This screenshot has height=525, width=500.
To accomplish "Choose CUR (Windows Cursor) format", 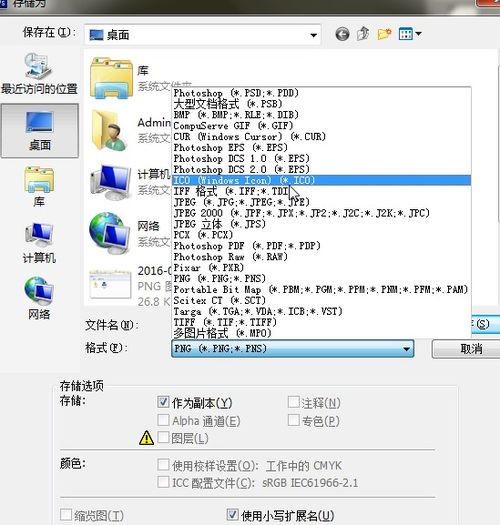I will tap(322, 137).
